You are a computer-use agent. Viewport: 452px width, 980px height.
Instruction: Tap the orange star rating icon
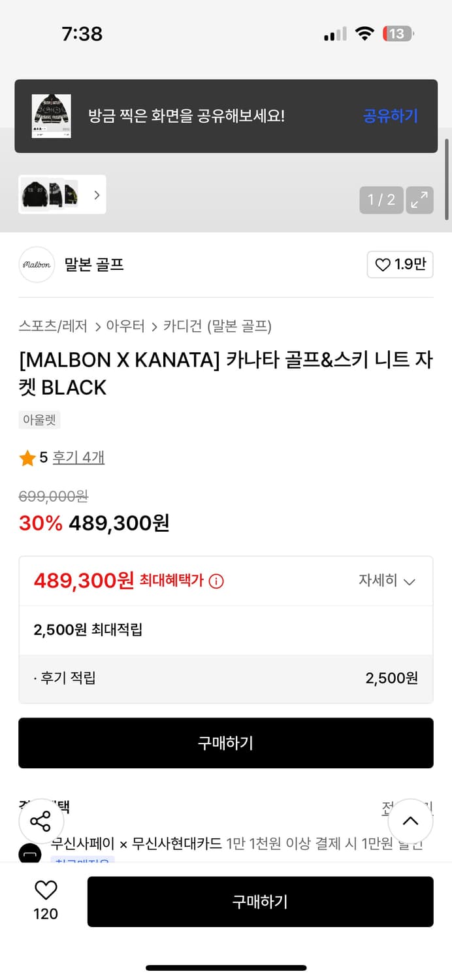(x=27, y=458)
